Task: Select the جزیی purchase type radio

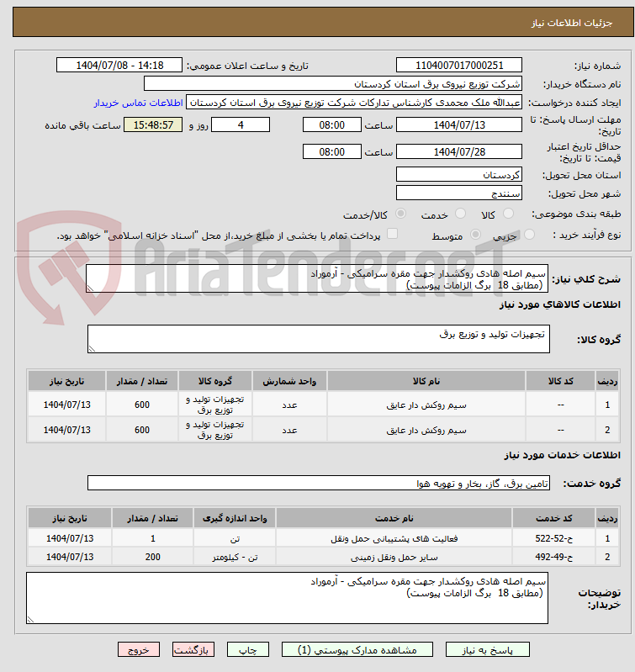Action: click(x=529, y=235)
